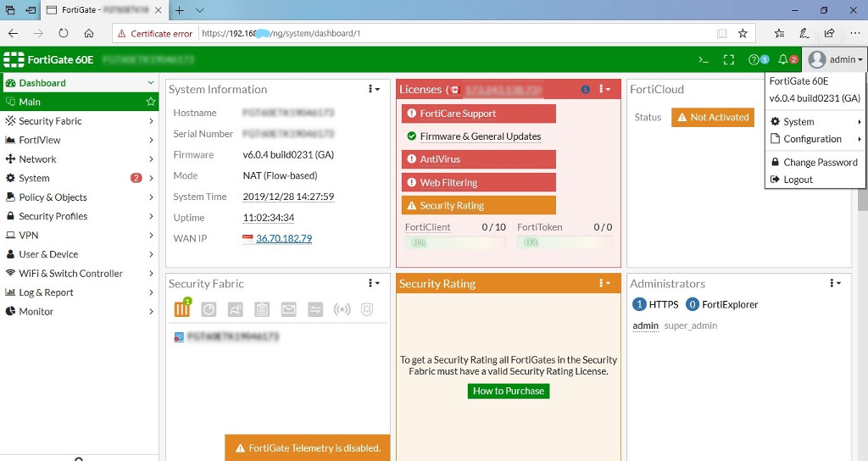
Task: Go back with the browser back arrow
Action: [x=14, y=33]
